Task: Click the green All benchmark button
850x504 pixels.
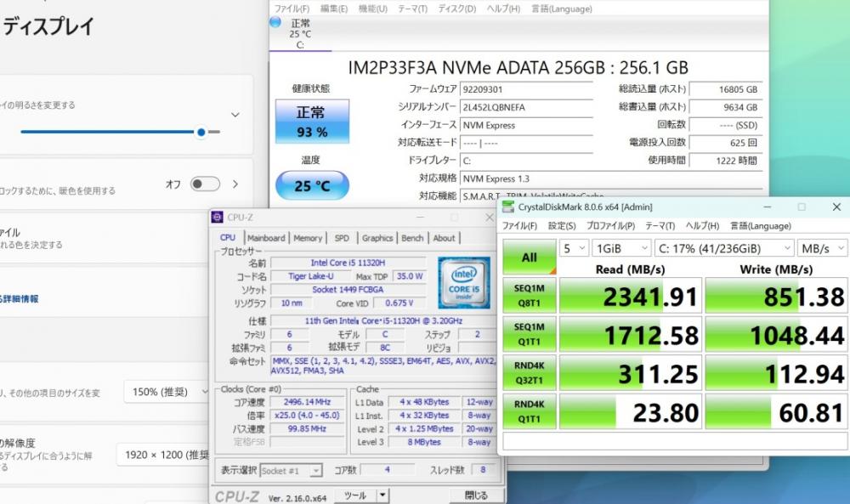Action: [529, 258]
